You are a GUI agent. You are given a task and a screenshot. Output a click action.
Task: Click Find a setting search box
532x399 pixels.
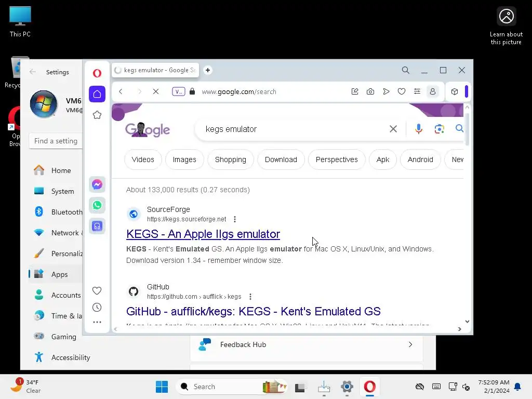56,141
